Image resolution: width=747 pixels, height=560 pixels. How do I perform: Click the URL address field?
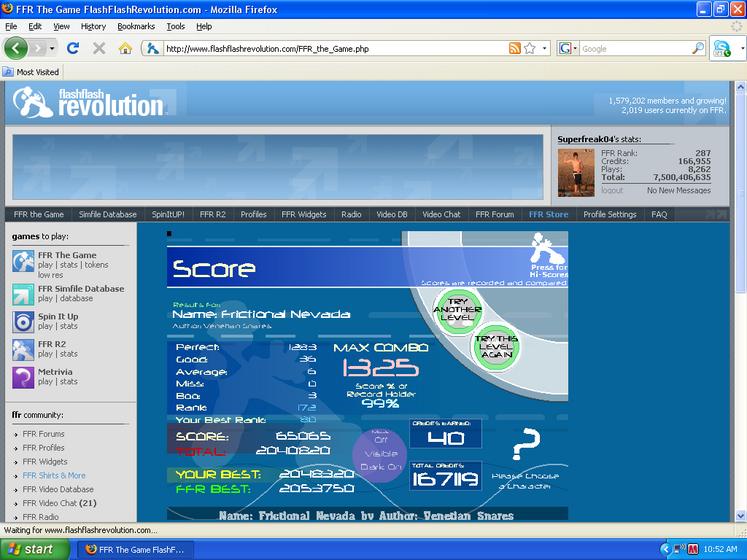click(335, 49)
